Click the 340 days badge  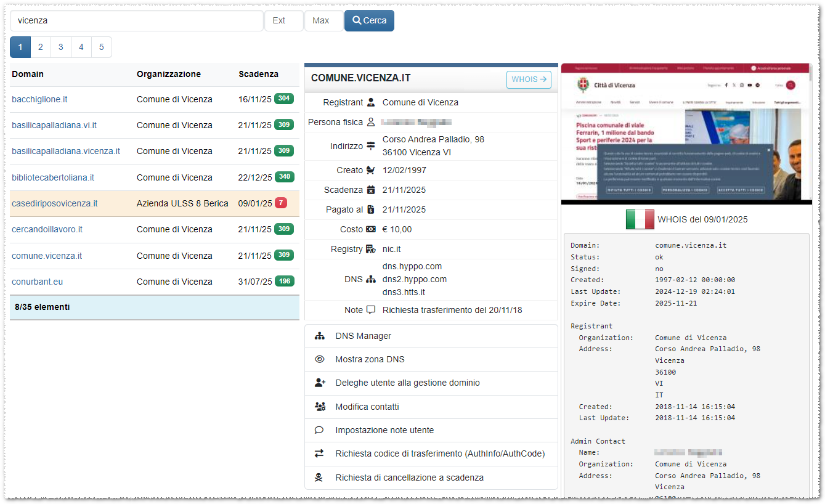click(x=284, y=177)
